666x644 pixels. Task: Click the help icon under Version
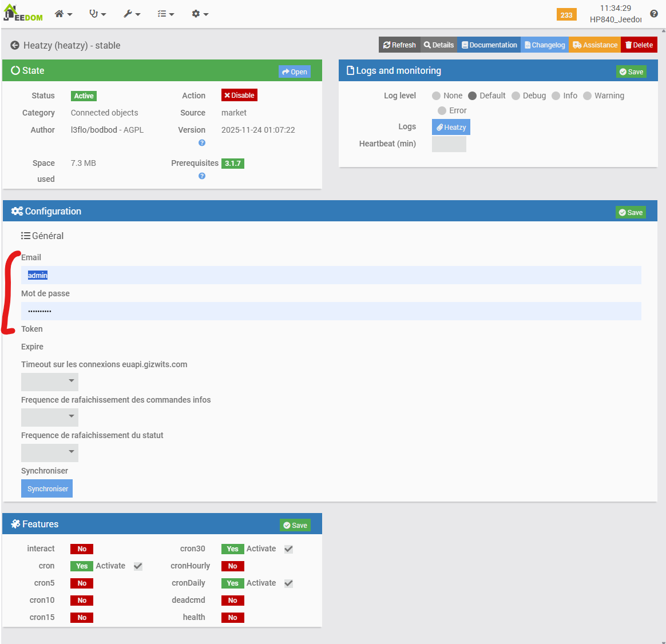coord(202,143)
